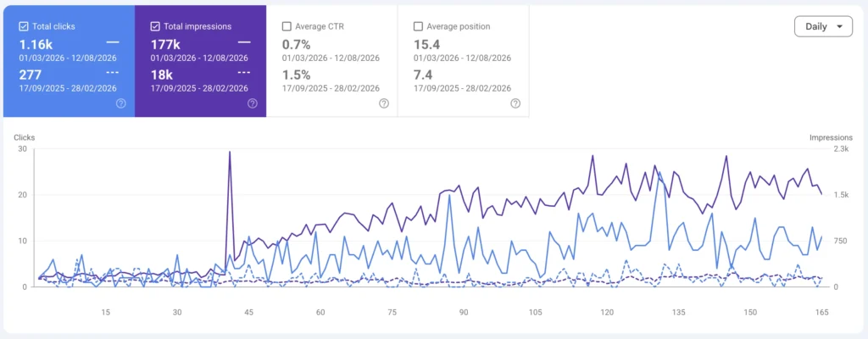868x339 pixels.
Task: Click the Impressions axis label
Action: tap(831, 137)
